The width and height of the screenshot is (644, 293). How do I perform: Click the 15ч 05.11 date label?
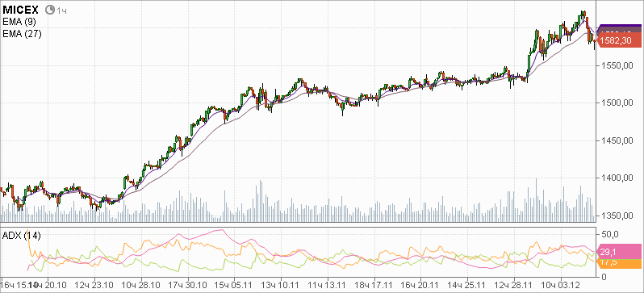[234, 284]
